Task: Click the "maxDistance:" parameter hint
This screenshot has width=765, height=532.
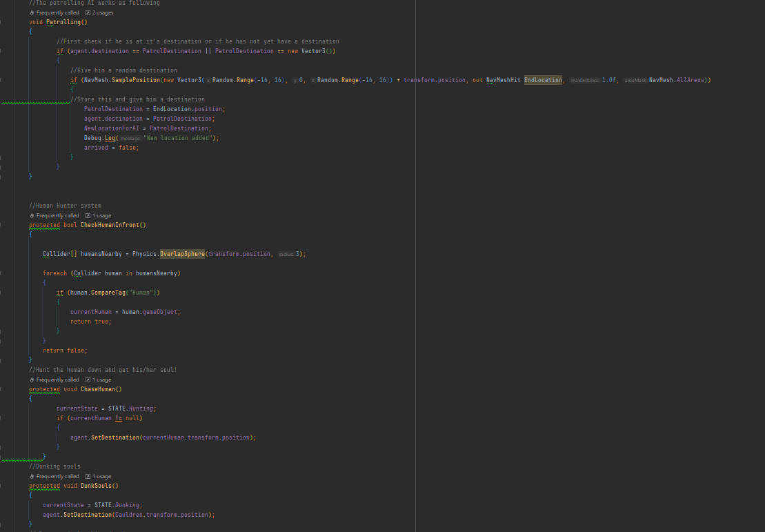Action: coord(585,81)
